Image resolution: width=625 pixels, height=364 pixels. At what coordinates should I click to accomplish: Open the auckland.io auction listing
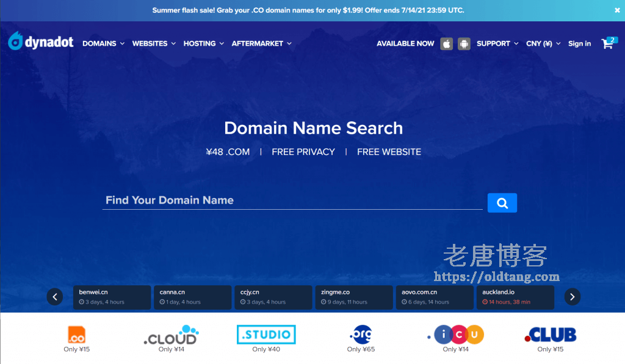pos(514,297)
